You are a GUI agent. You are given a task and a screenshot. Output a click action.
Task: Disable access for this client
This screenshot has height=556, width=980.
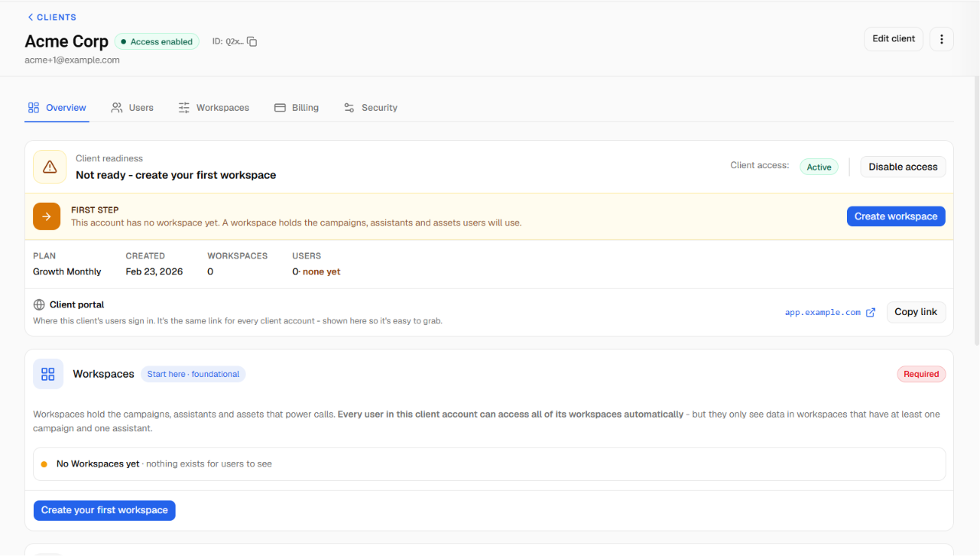[903, 167]
